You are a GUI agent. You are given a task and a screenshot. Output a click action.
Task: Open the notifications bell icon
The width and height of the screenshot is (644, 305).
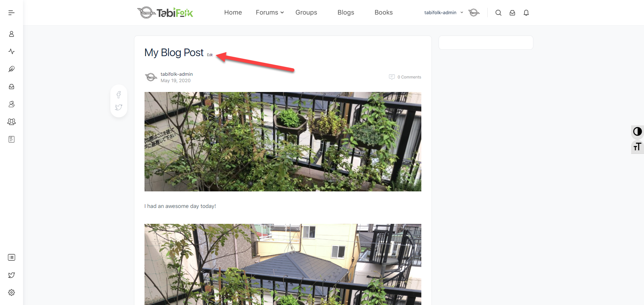click(x=526, y=13)
